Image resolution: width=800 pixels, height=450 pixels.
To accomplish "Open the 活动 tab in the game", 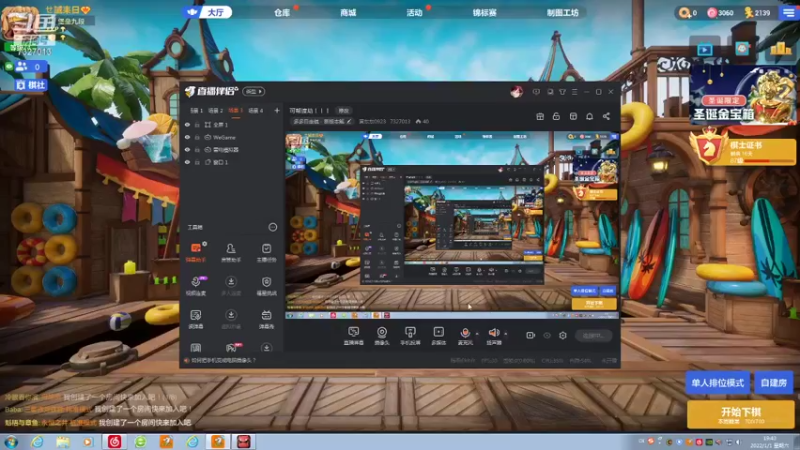I will 414,12.
